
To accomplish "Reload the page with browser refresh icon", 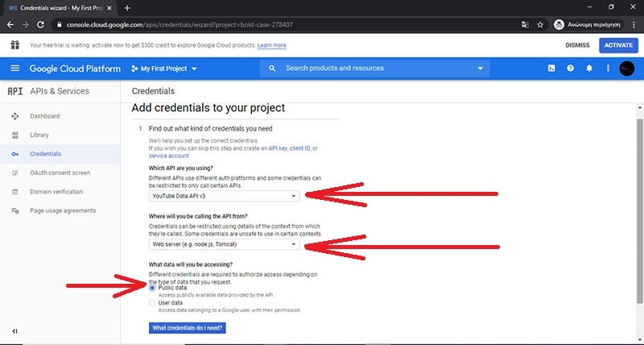I will 40,24.
